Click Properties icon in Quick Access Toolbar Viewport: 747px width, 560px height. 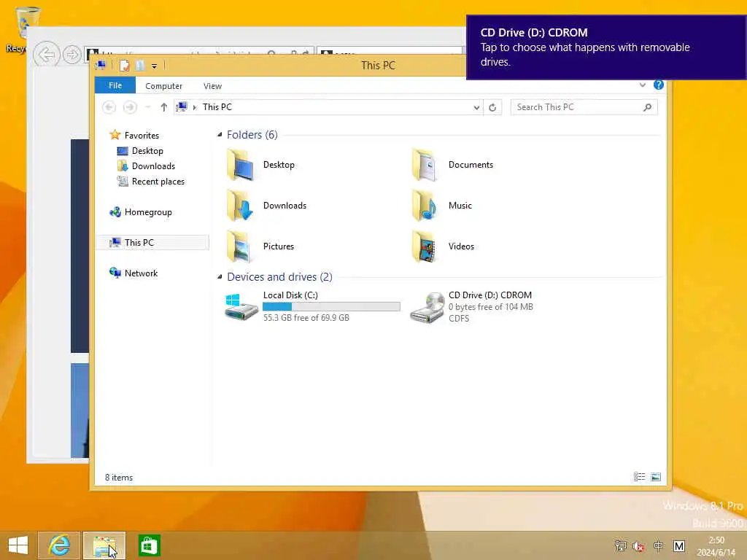124,66
